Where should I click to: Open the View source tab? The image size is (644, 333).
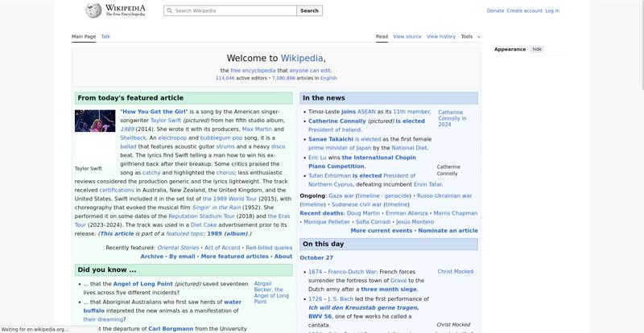407,36
